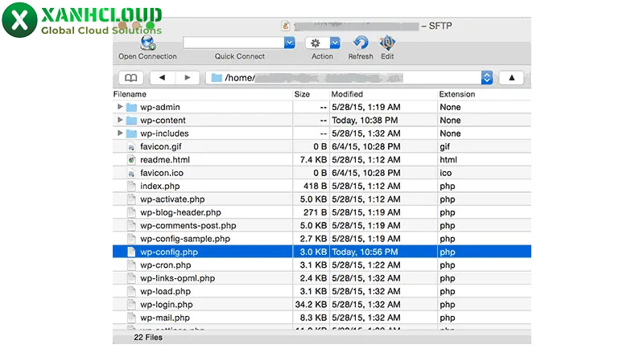Click the Open Connection globe icon
The height and width of the screenshot is (361, 644).
[x=148, y=43]
